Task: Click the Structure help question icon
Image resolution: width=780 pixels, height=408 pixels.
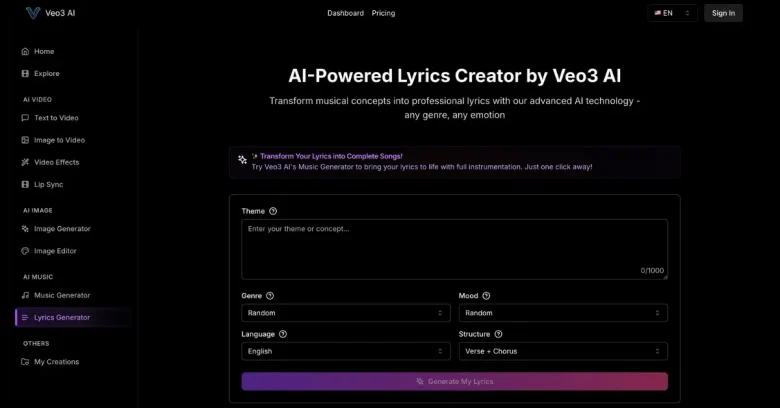Action: tap(498, 334)
